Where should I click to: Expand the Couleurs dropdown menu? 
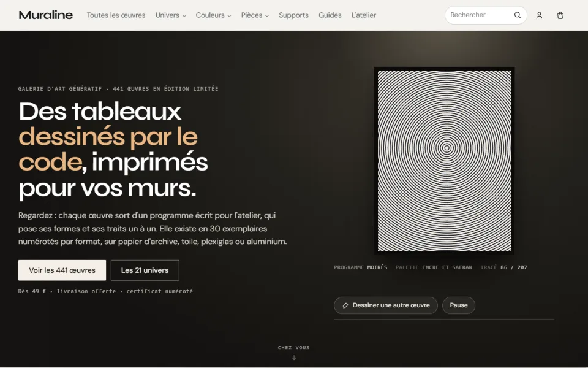pos(213,15)
